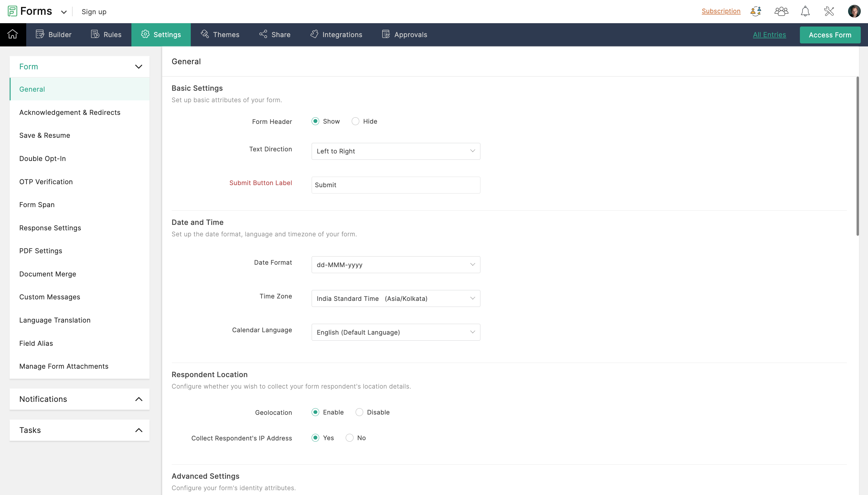Open the Subscription link
This screenshot has height=495, width=868.
[x=721, y=11]
